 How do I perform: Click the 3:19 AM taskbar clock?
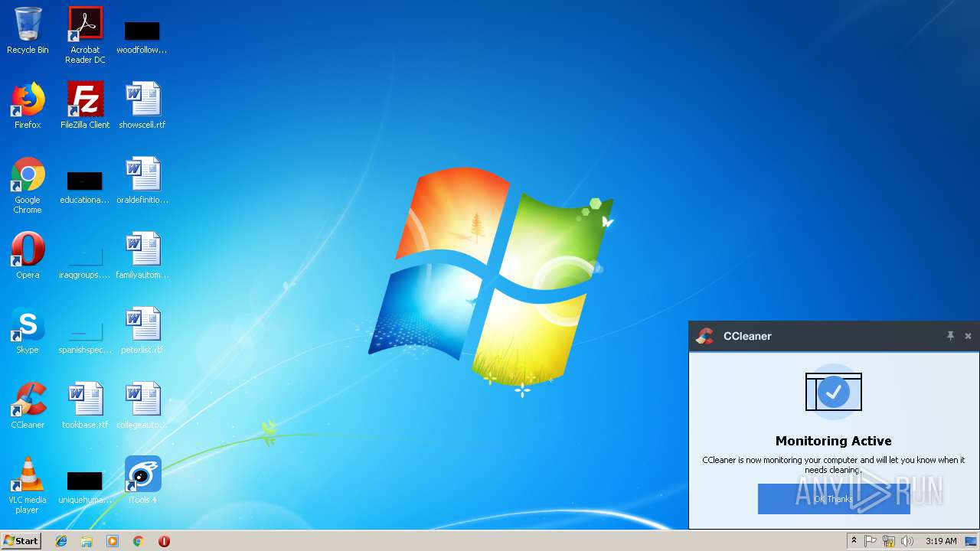coord(941,541)
